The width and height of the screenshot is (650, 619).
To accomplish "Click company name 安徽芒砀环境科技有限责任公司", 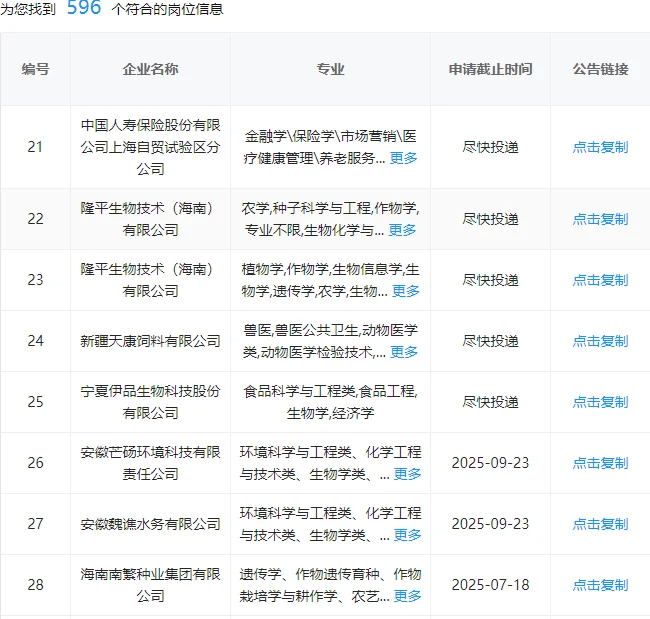I will coord(150,463).
